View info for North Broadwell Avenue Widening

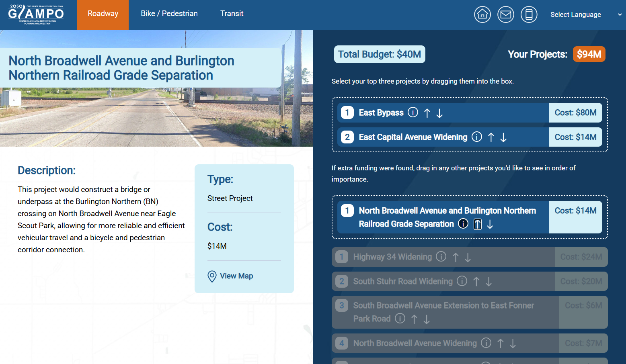tap(486, 343)
